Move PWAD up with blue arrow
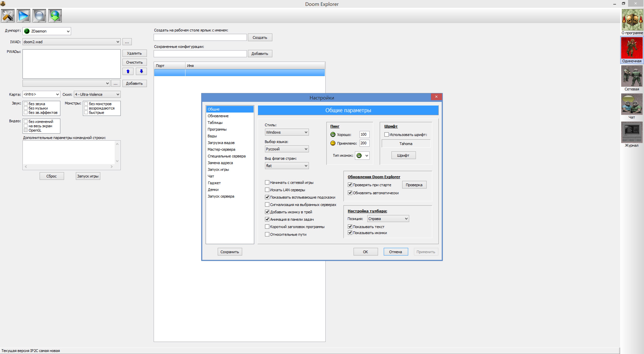This screenshot has width=644, height=354. tap(128, 71)
